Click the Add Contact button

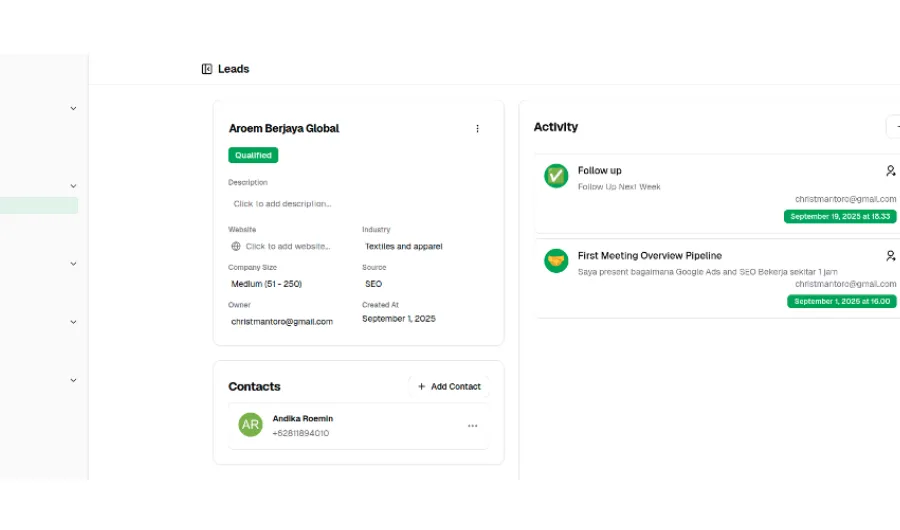pyautogui.click(x=449, y=386)
